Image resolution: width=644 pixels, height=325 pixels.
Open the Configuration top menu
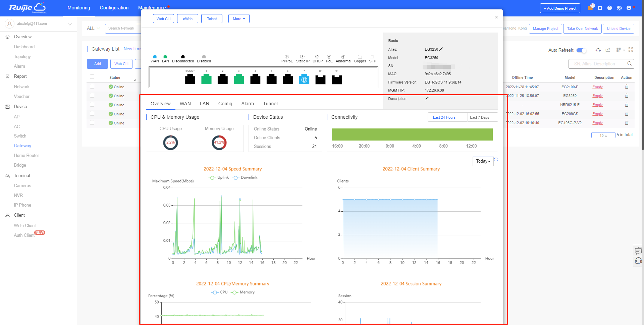pyautogui.click(x=114, y=8)
